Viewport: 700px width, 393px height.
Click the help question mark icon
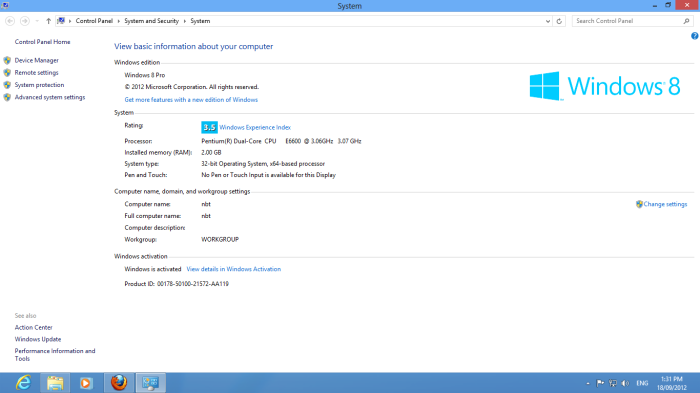pos(695,36)
